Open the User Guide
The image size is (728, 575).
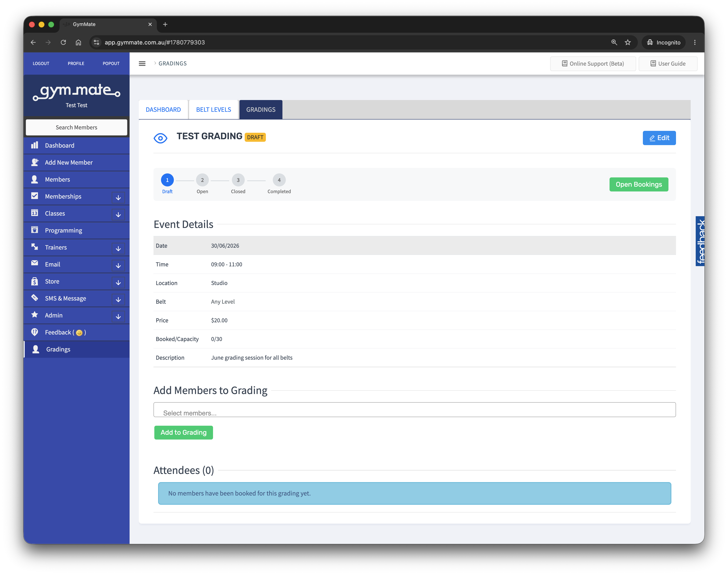(668, 64)
